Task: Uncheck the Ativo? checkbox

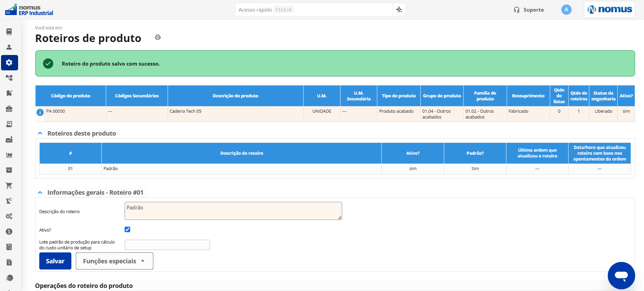Action: [127, 230]
